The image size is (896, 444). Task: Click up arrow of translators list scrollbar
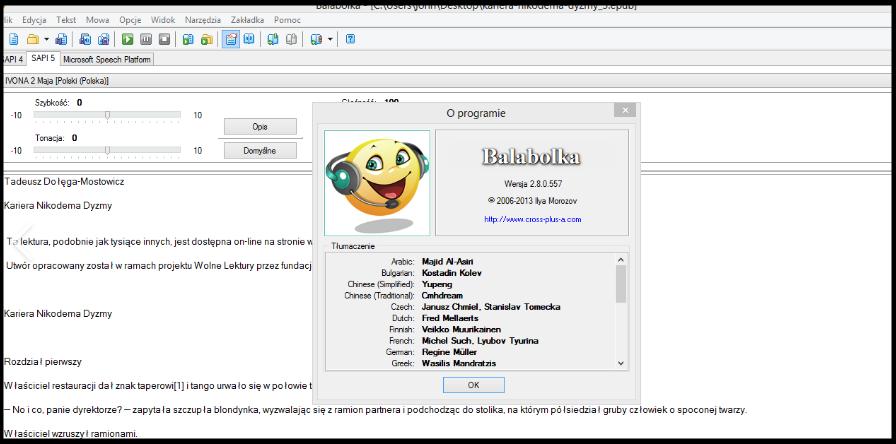click(x=621, y=259)
